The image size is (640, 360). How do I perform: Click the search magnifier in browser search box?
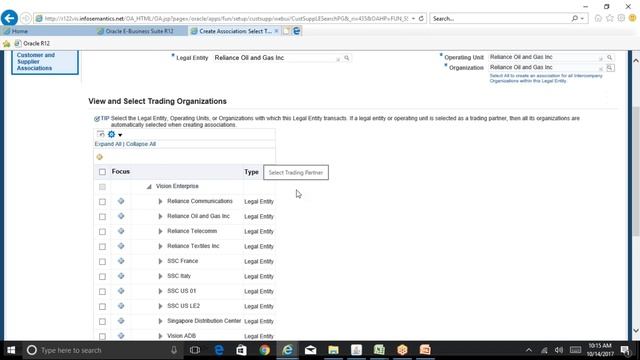(x=575, y=18)
